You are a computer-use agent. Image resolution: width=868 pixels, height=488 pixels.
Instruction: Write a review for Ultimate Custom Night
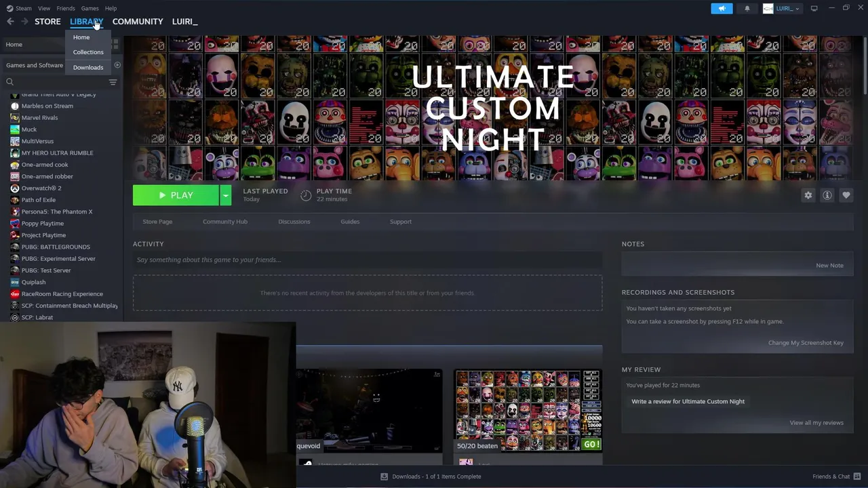688,401
